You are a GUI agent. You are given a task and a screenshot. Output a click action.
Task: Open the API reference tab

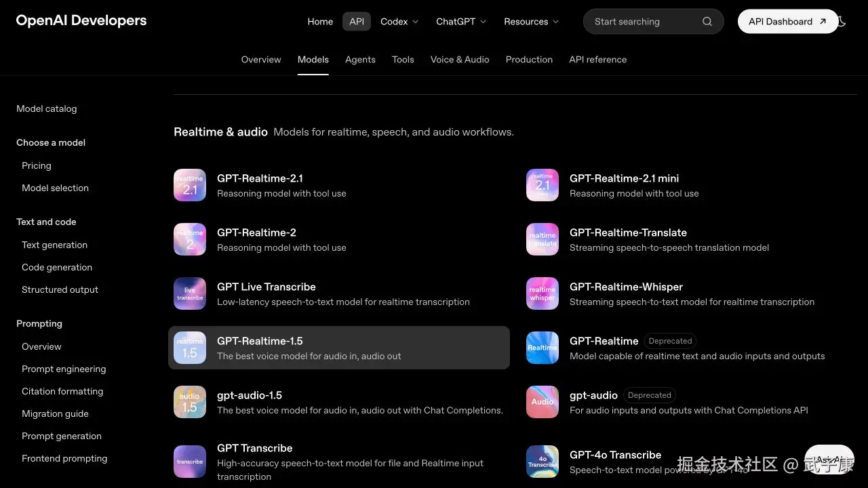(x=598, y=60)
